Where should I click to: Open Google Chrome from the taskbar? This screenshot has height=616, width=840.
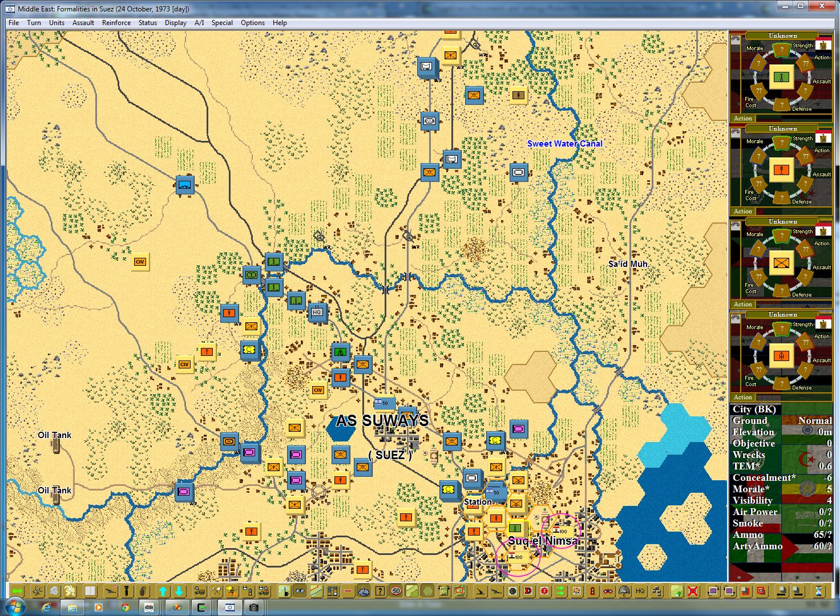(x=125, y=607)
